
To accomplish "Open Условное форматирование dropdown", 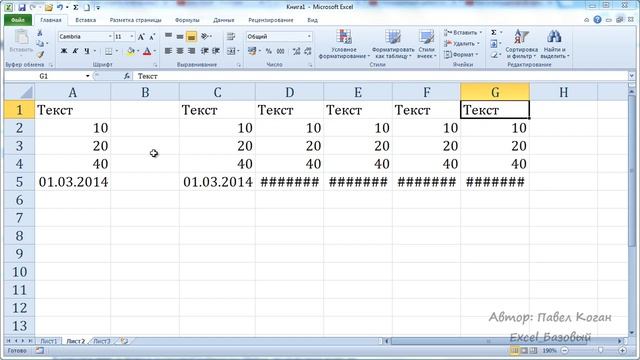I will click(344, 44).
